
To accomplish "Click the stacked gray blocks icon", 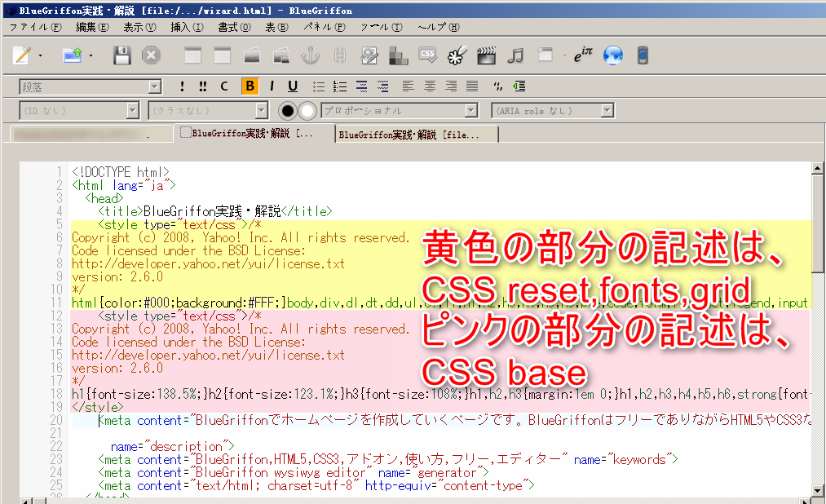I will 398,55.
